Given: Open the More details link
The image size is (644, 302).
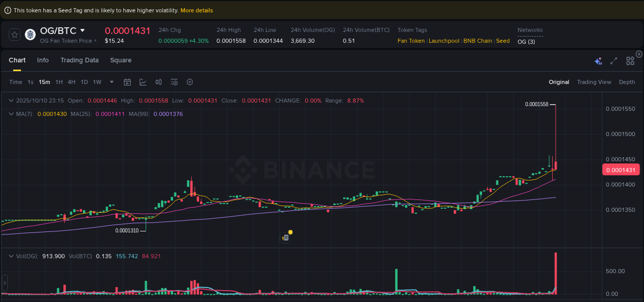Looking at the screenshot, I should [x=196, y=10].
